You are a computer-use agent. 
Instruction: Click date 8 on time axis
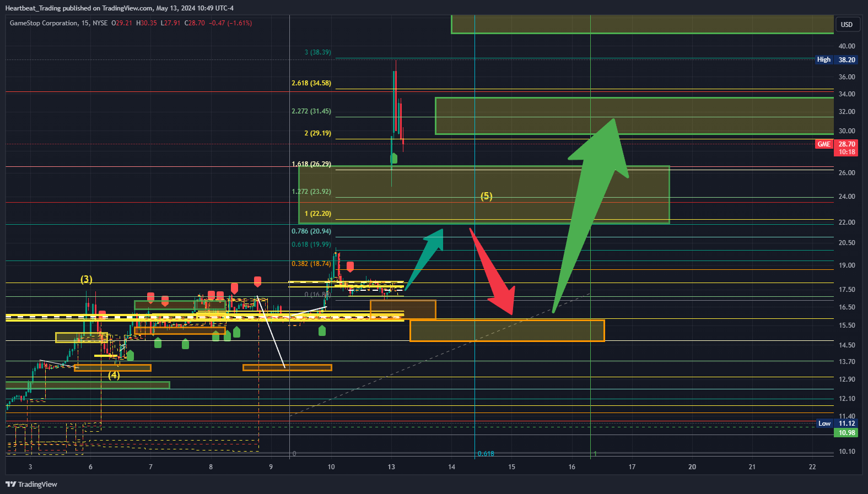211,467
